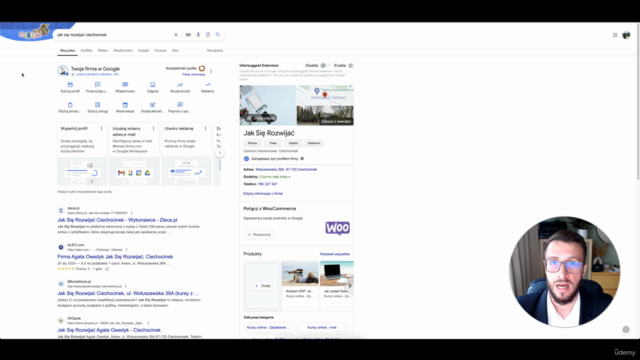The width and height of the screenshot is (640, 360).
Task: Switch to the Książki tab
Action: tap(143, 51)
